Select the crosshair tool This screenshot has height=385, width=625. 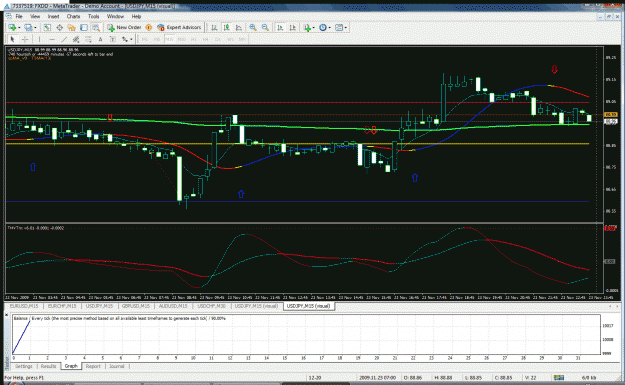click(x=25, y=39)
